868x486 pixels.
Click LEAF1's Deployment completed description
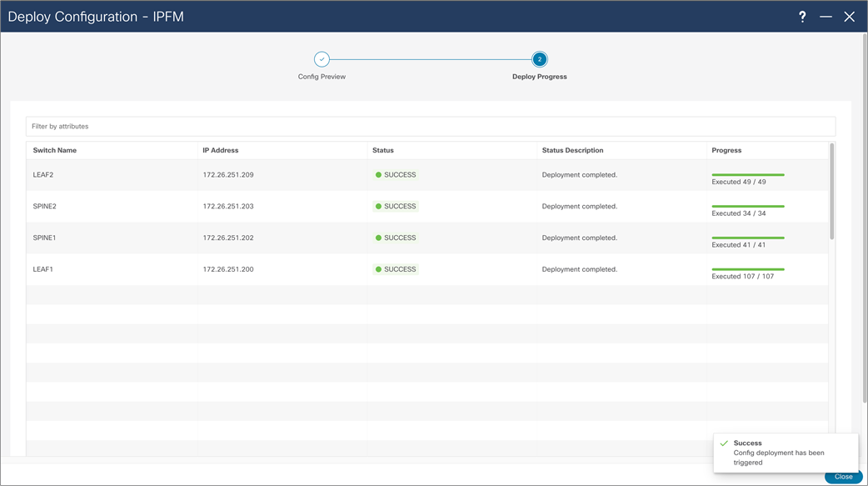(580, 269)
